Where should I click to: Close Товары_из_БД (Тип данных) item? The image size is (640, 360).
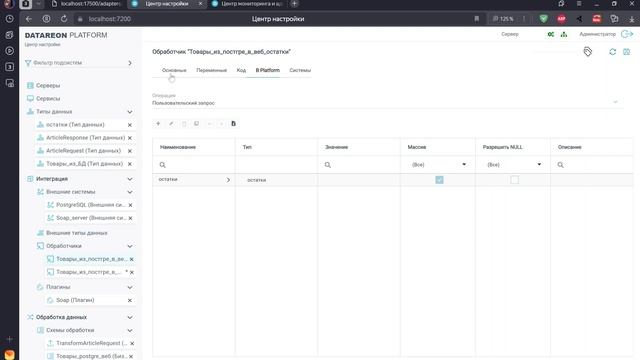pyautogui.click(x=130, y=164)
